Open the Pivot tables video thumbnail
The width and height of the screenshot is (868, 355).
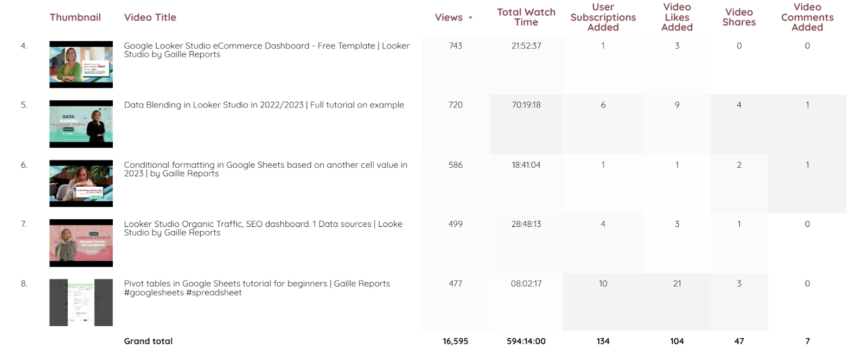81,302
